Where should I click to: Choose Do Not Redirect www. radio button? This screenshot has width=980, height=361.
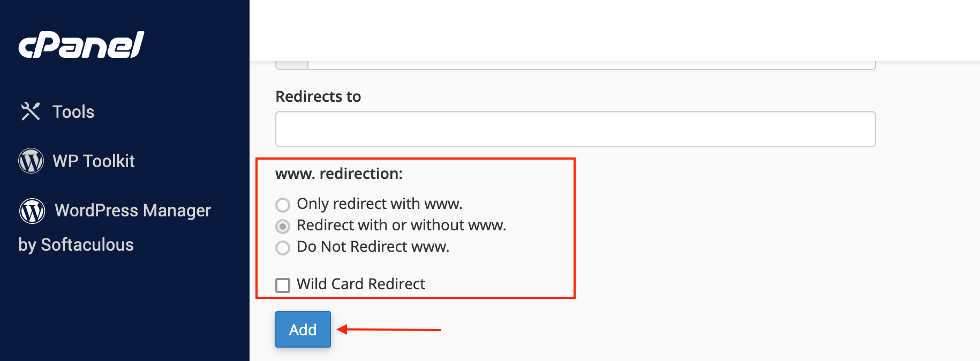pos(283,247)
